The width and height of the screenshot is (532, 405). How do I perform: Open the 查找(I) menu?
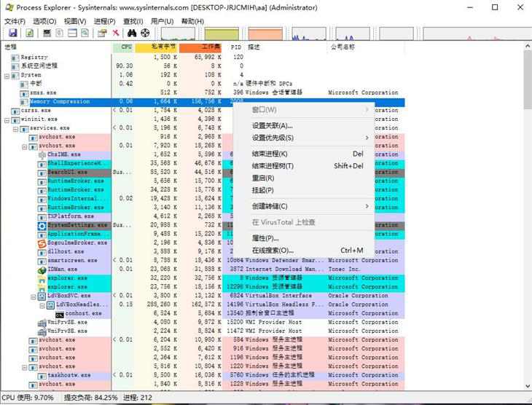click(133, 21)
